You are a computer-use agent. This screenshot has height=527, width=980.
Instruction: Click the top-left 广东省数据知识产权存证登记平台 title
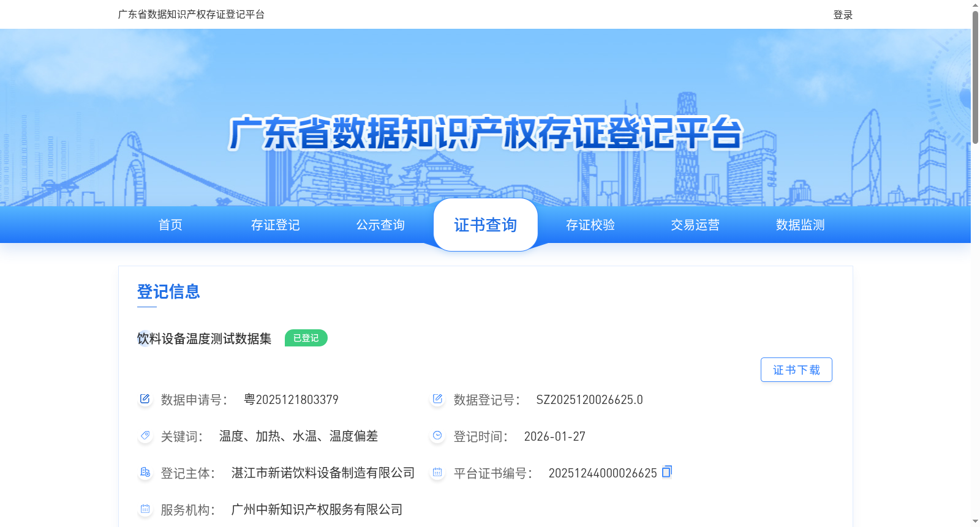(x=191, y=14)
